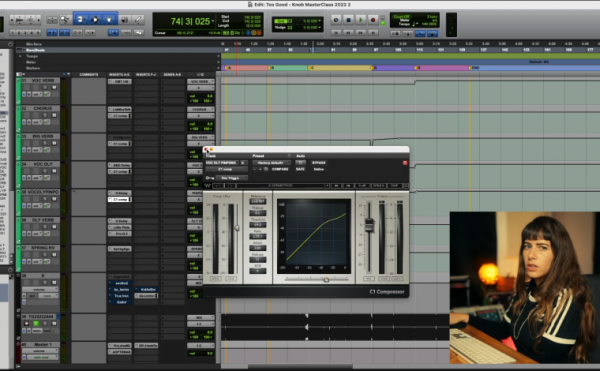The width and height of the screenshot is (600, 371).
Task: Click the red target button in plugin header
Action: [x=405, y=163]
